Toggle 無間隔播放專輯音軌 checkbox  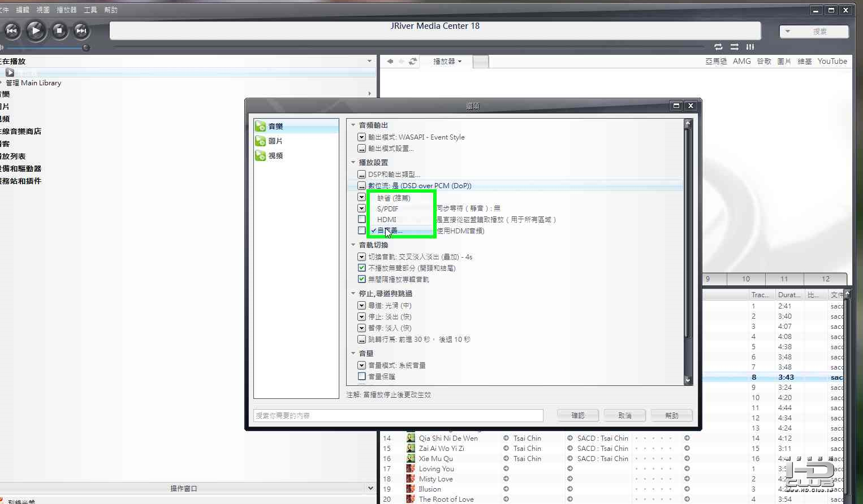pos(361,279)
